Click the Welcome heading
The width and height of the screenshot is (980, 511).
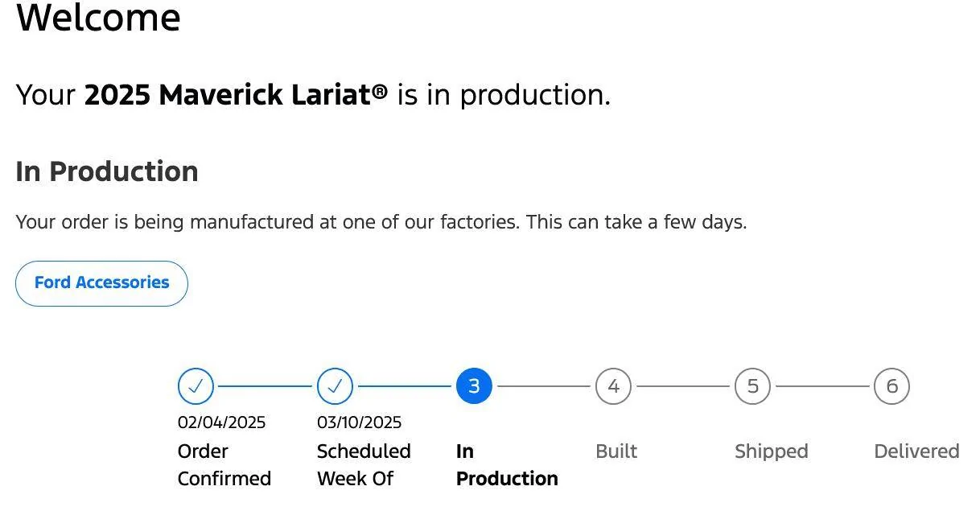pos(98,18)
